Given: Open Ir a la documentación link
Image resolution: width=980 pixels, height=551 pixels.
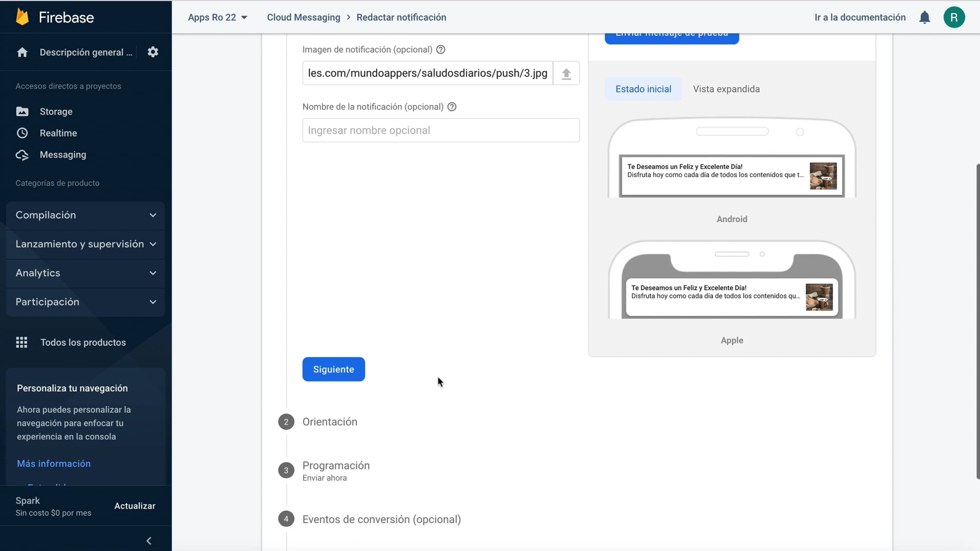Looking at the screenshot, I should 860,18.
